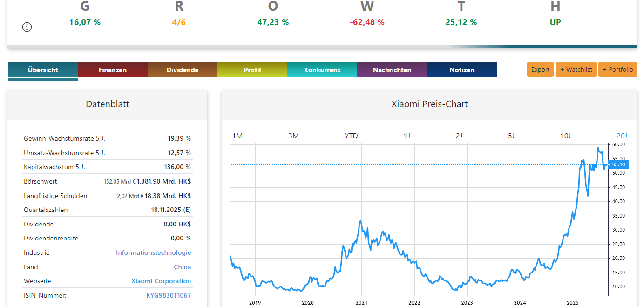The height and width of the screenshot is (307, 644).
Task: Click the Export button
Action: pos(541,69)
